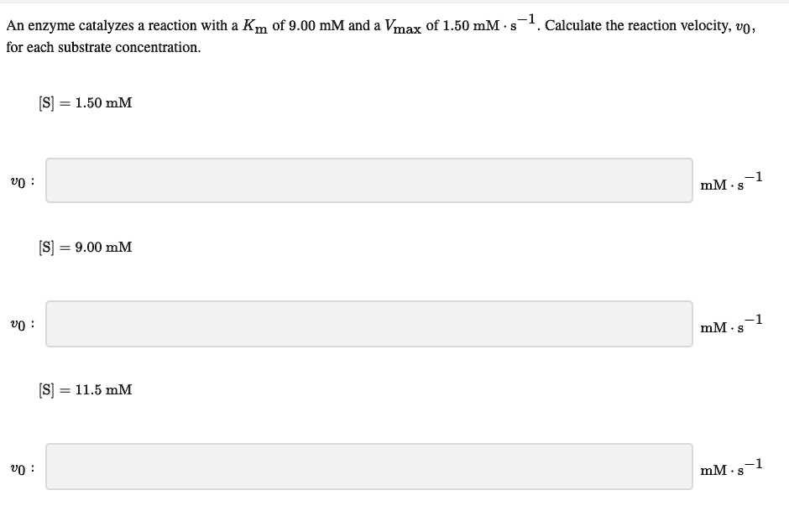Focus the velocity input for [S] = 9.00 mM

[x=369, y=323]
